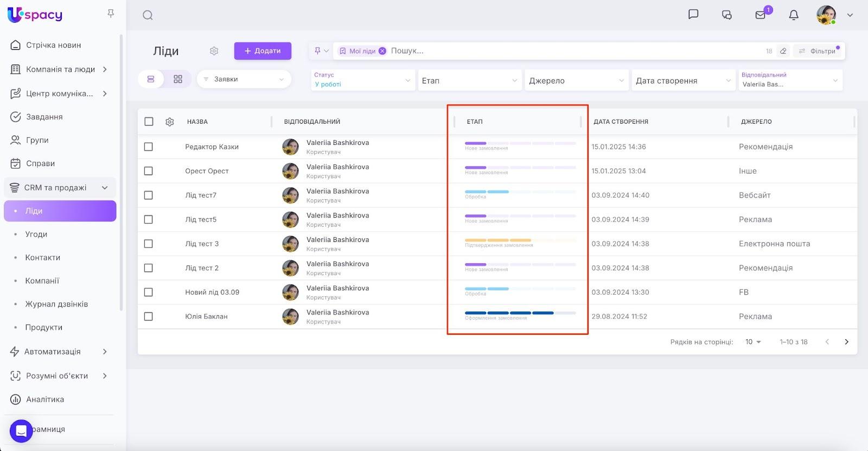This screenshot has height=451, width=868.
Task: Tick the checkbox for Редактор Казки
Action: click(x=149, y=147)
